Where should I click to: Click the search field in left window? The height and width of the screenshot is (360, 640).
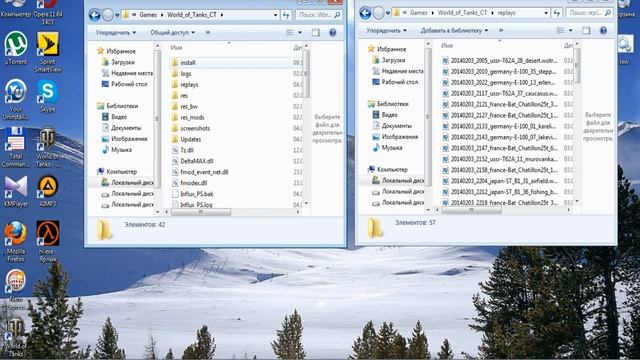pyautogui.click(x=319, y=15)
